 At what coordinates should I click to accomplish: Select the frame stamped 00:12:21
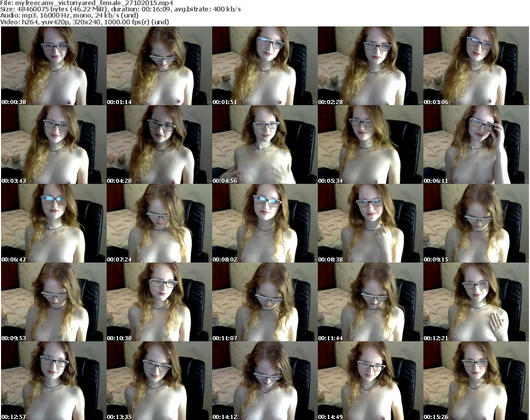pyautogui.click(x=476, y=302)
